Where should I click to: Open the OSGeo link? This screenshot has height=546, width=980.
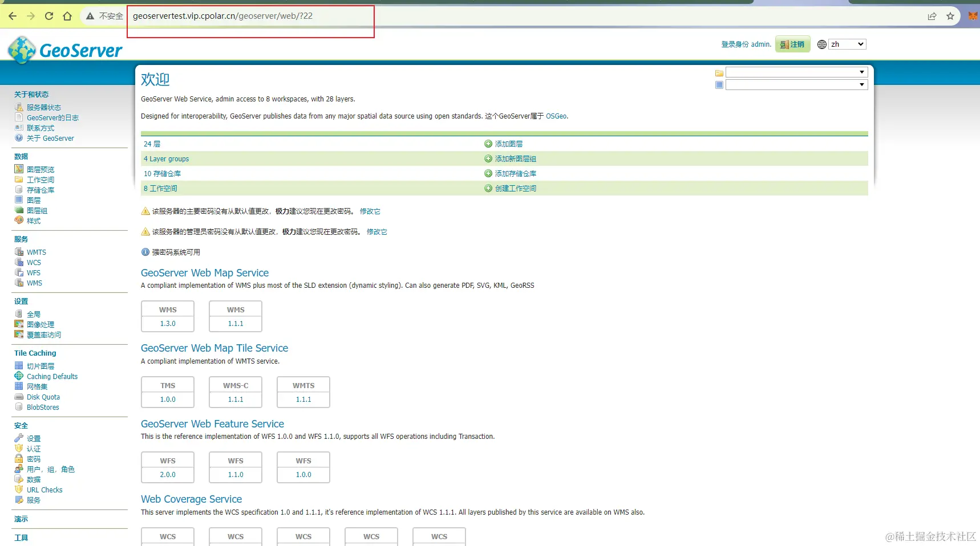556,116
